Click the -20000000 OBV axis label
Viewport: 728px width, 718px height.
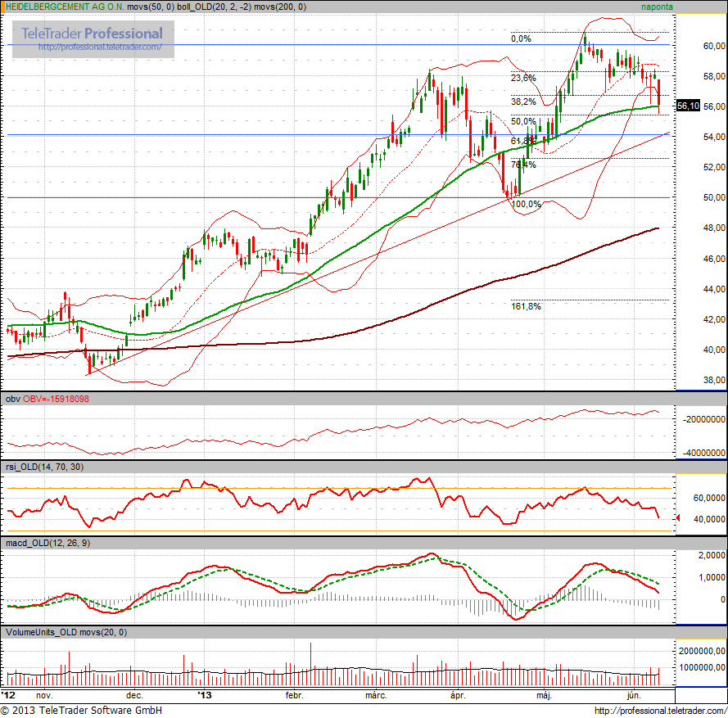point(704,419)
